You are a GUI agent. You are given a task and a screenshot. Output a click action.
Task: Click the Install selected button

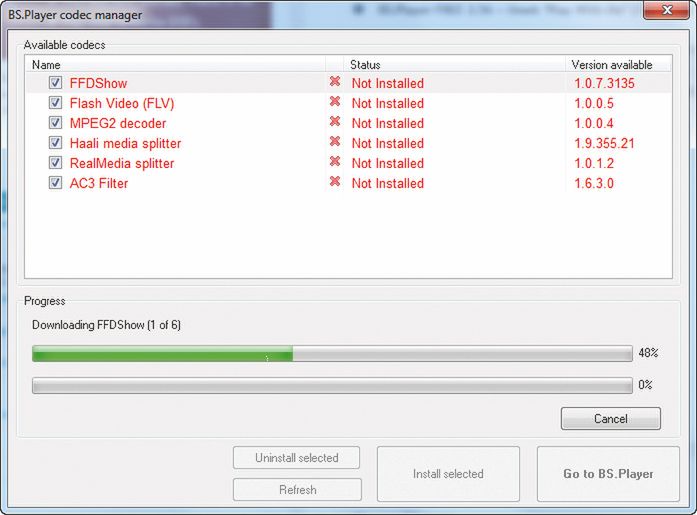point(448,474)
